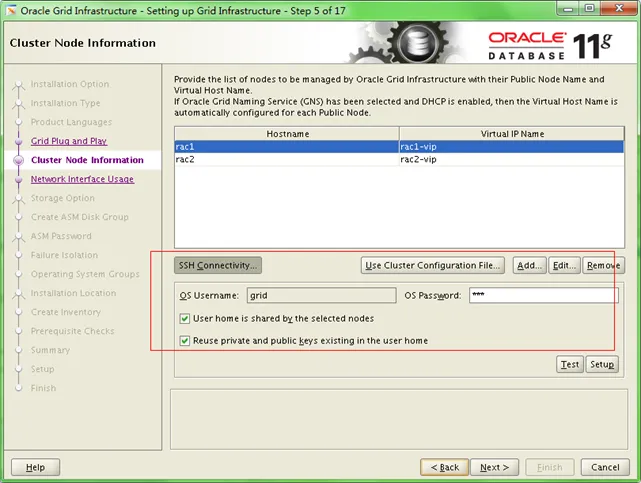Click the Edit node button
The height and width of the screenshot is (483, 641).
(564, 265)
